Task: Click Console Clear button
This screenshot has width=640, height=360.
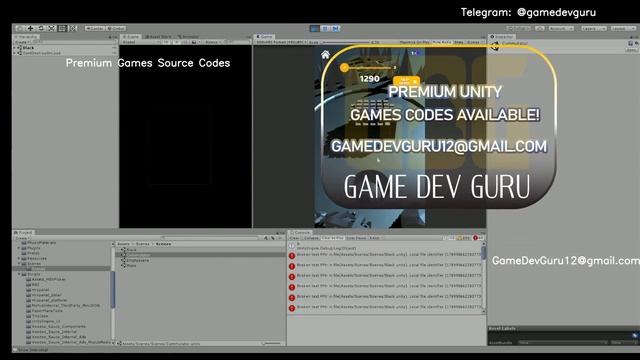Action: click(x=294, y=238)
